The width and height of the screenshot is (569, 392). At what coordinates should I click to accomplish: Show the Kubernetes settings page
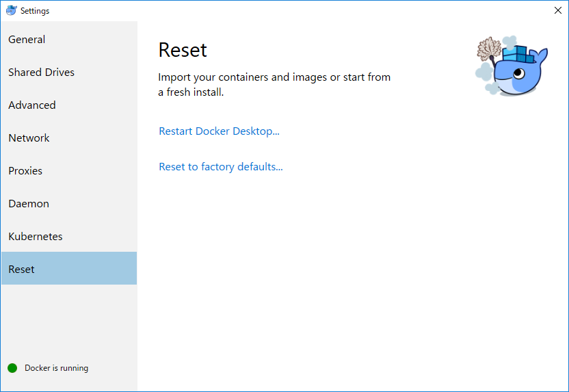36,237
